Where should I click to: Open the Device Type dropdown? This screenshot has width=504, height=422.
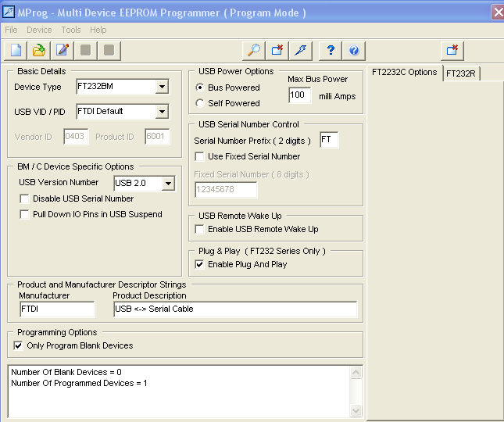tap(162, 87)
